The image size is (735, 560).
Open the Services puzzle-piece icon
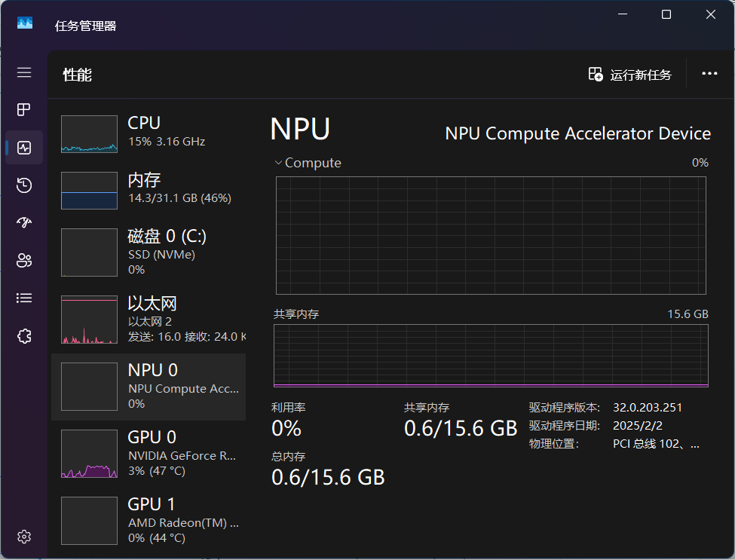24,336
